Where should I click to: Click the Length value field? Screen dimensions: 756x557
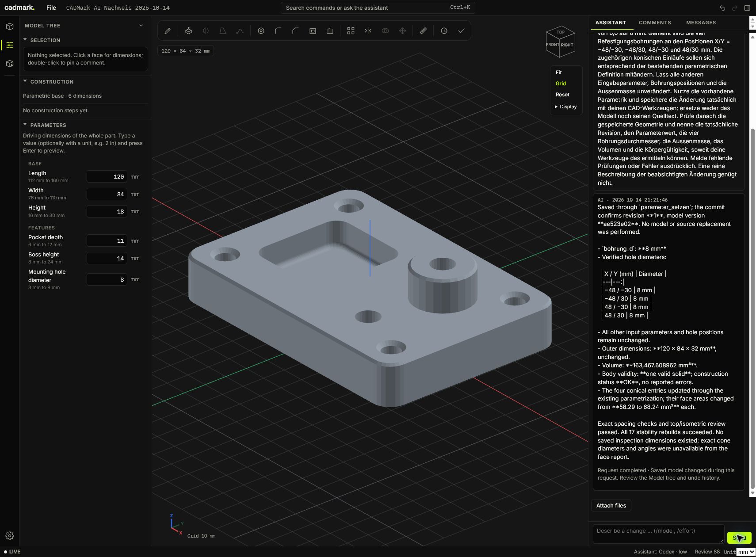pos(107,176)
